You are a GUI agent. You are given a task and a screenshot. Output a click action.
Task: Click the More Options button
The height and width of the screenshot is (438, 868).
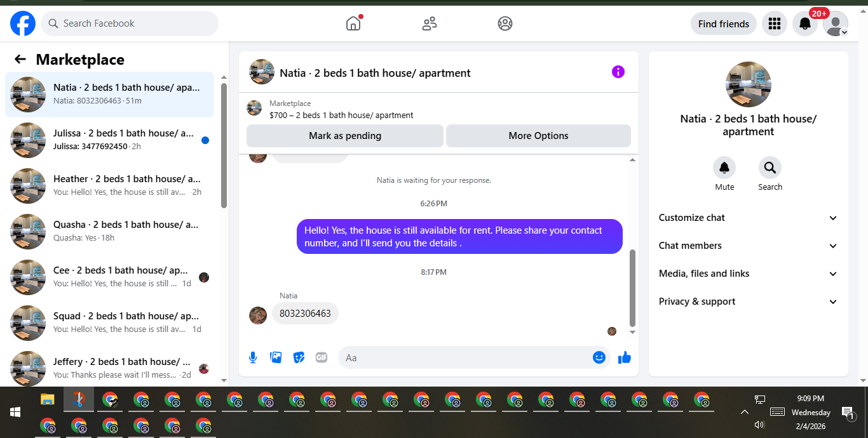[x=538, y=136]
